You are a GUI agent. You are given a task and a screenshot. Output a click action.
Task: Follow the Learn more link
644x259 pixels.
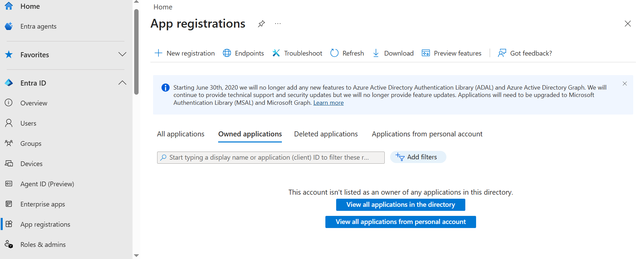pyautogui.click(x=328, y=103)
